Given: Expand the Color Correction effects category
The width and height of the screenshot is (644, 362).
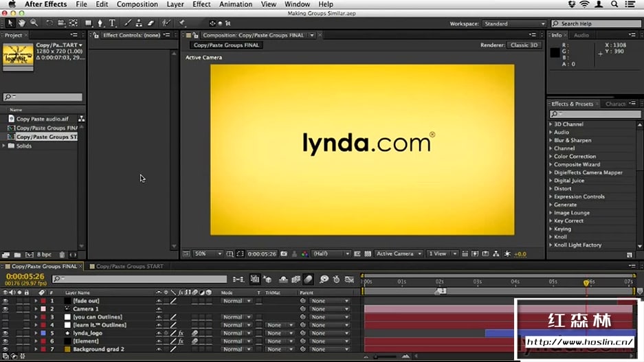Looking at the screenshot, I should [551, 157].
